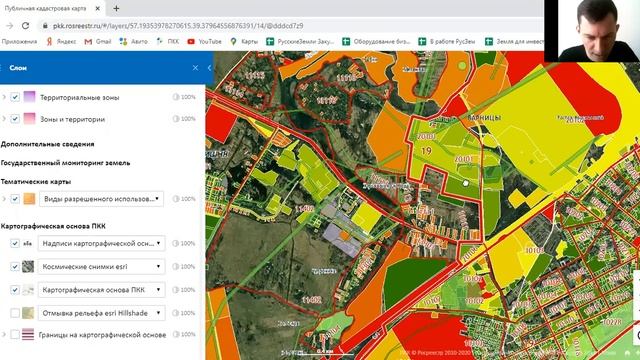Open Надписи картографической основы dropdown
640x360 pixels.
101,243
